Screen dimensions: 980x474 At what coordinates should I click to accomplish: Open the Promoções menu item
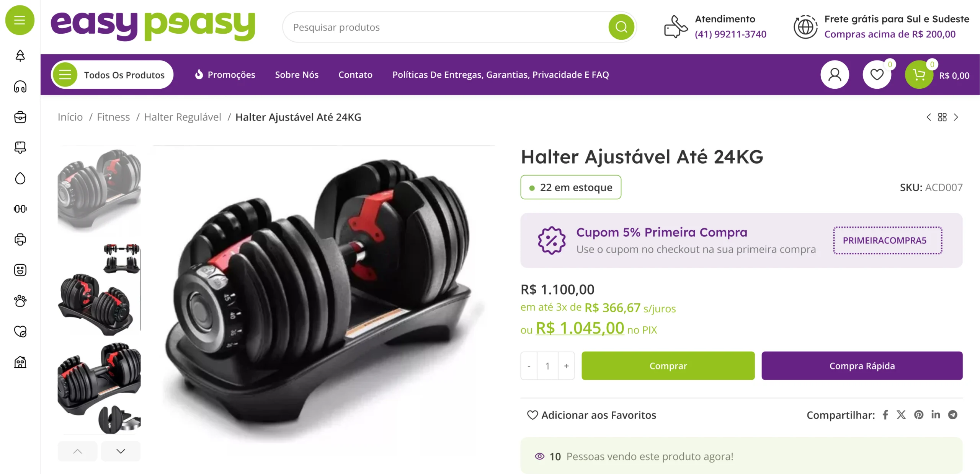[225, 75]
